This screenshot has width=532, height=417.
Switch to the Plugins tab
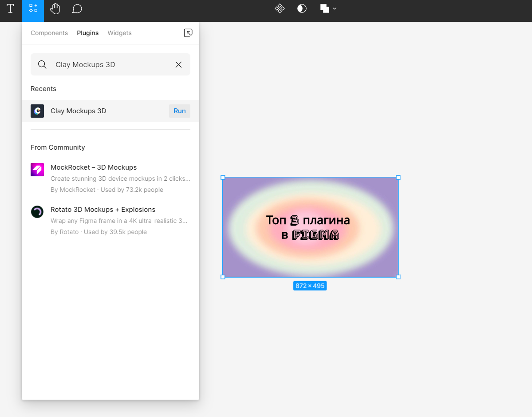click(87, 33)
